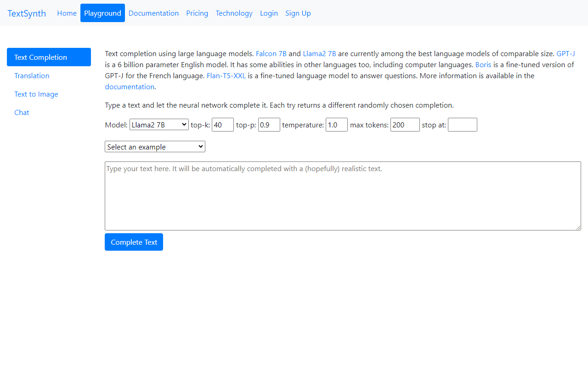Open the Model dropdown showing Llama2 7B
The image size is (588, 368).
pos(158,125)
